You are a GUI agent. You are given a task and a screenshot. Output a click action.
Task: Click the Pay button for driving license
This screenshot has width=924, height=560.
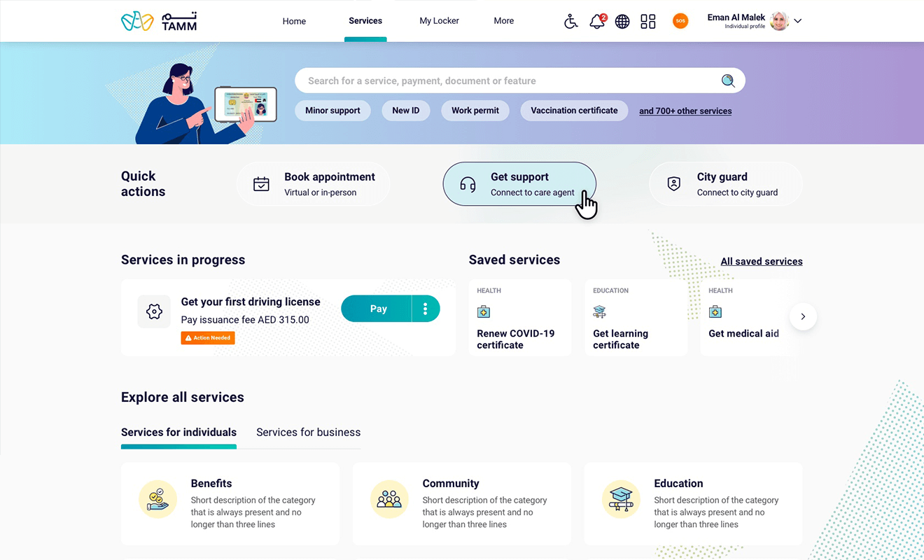click(x=378, y=309)
